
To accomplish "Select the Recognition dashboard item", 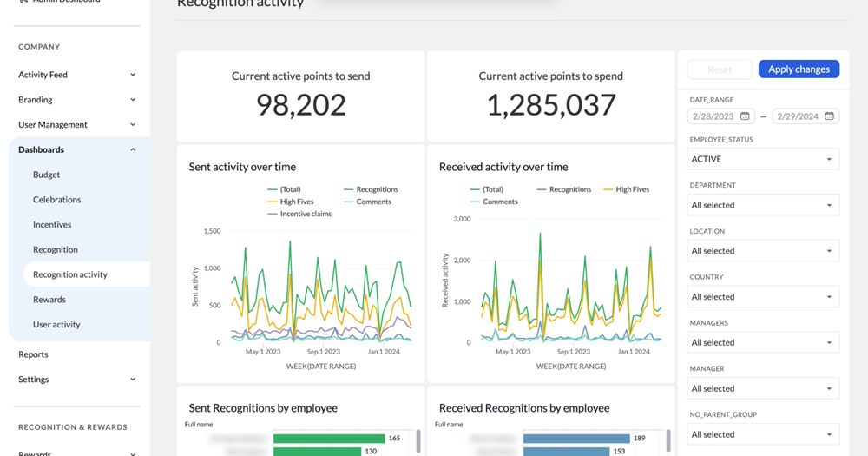I will [x=56, y=249].
